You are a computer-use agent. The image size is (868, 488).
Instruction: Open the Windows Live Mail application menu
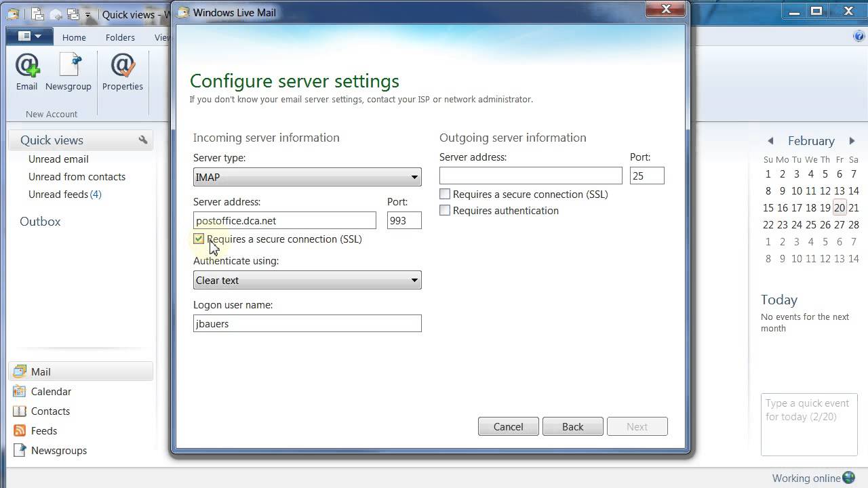29,37
